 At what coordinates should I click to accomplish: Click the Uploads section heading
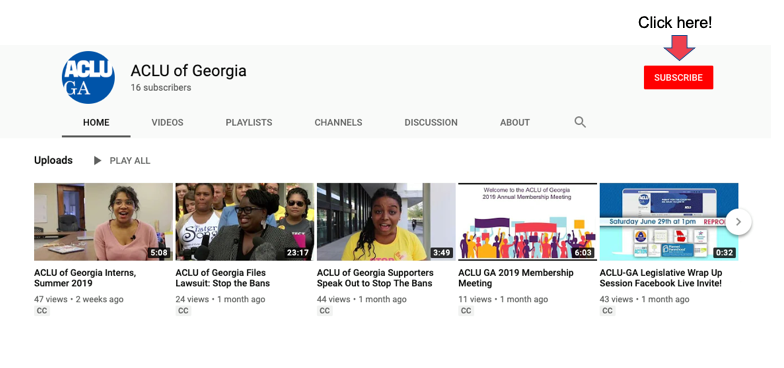point(54,160)
